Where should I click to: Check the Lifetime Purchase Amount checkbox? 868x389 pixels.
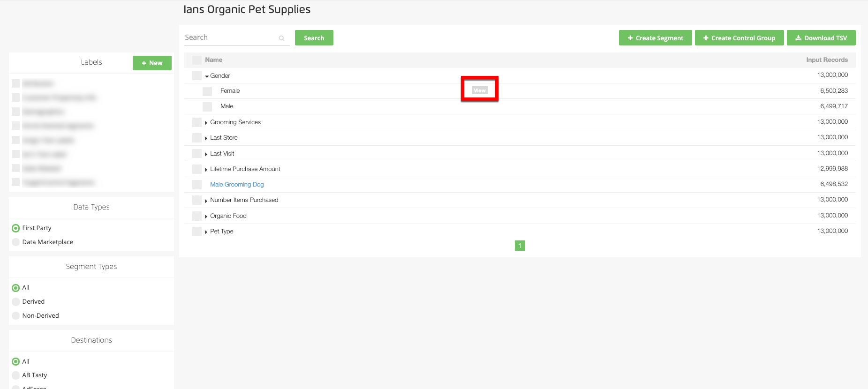click(197, 169)
